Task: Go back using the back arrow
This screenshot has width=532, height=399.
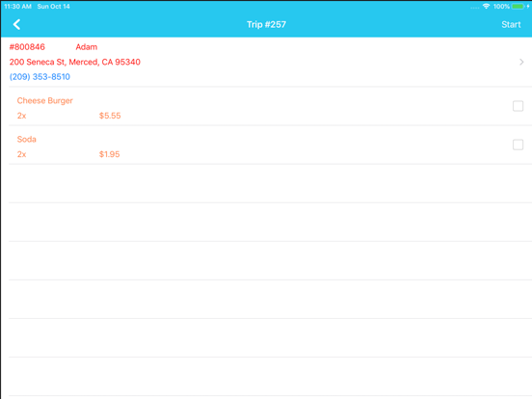Action: [16, 24]
